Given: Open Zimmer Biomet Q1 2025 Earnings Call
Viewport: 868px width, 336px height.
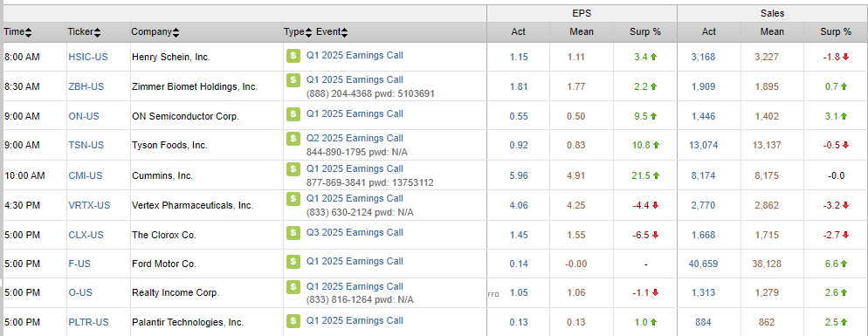Looking at the screenshot, I should (x=355, y=79).
